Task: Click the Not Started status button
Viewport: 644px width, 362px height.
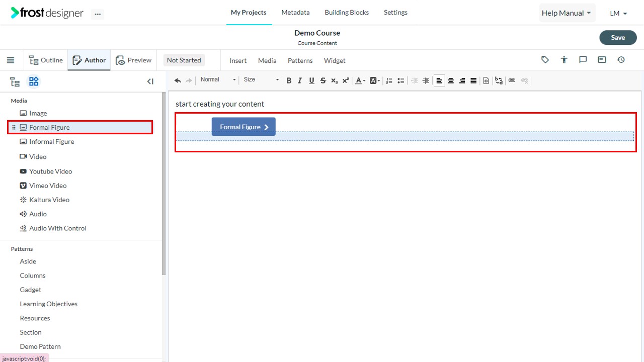Action: (x=184, y=60)
